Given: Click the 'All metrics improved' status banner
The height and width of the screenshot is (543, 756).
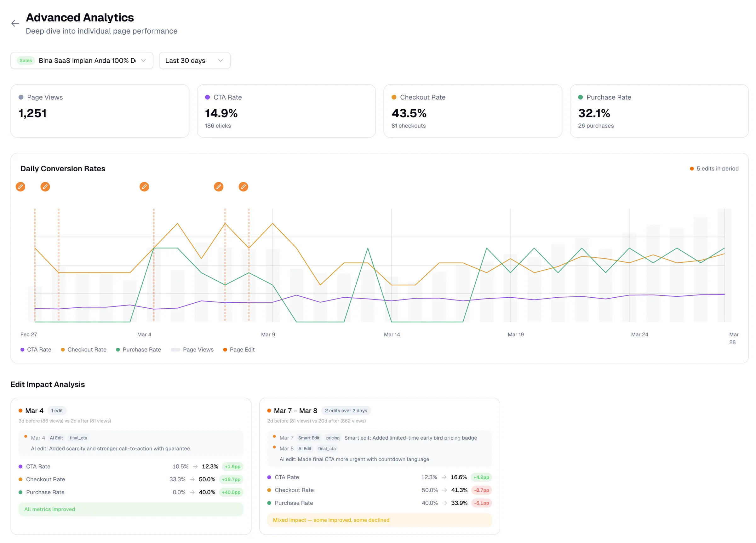Looking at the screenshot, I should point(131,509).
